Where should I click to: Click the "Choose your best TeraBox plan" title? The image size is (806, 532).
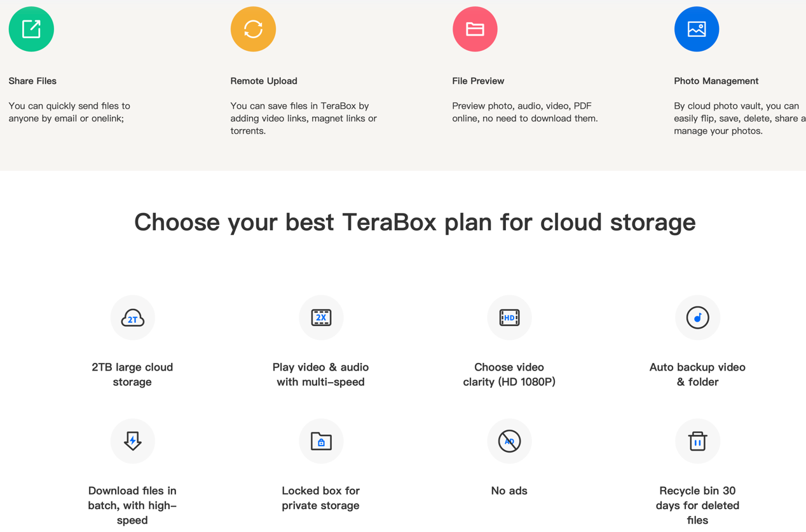tap(414, 222)
